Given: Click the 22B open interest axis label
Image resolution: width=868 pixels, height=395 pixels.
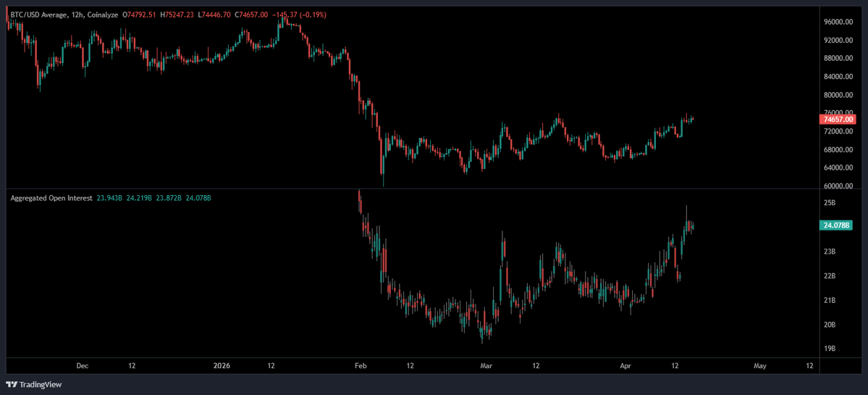Looking at the screenshot, I should (830, 276).
